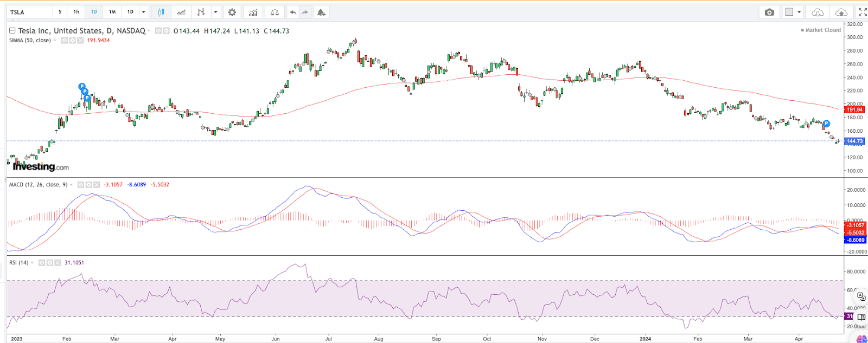
Task: Select candlestick chart style
Action: (161, 12)
